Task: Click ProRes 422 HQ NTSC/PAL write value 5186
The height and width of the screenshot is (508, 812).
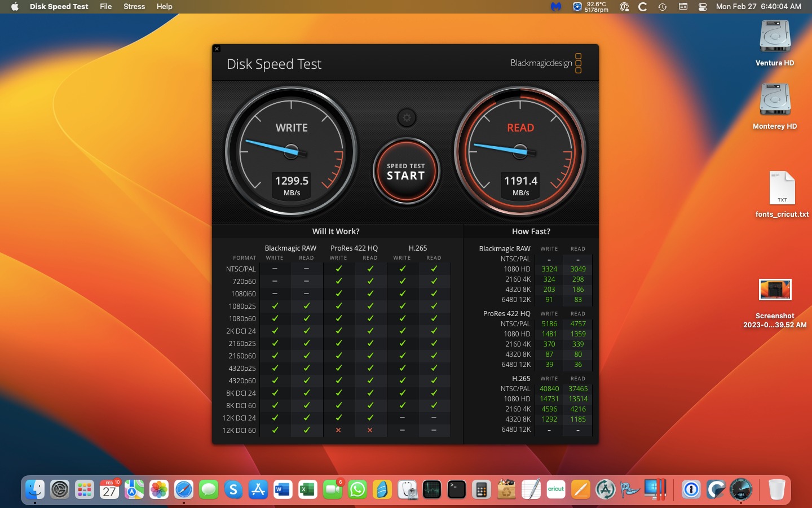Action: click(x=549, y=324)
